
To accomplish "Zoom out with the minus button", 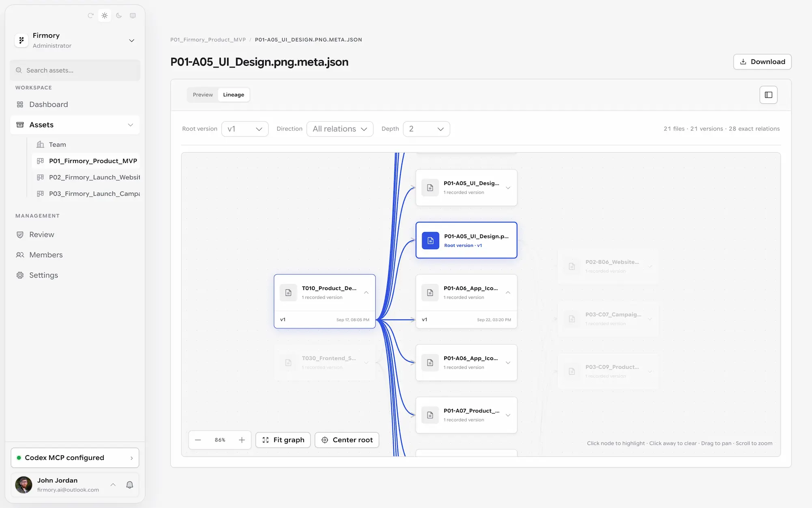I will pyautogui.click(x=198, y=440).
